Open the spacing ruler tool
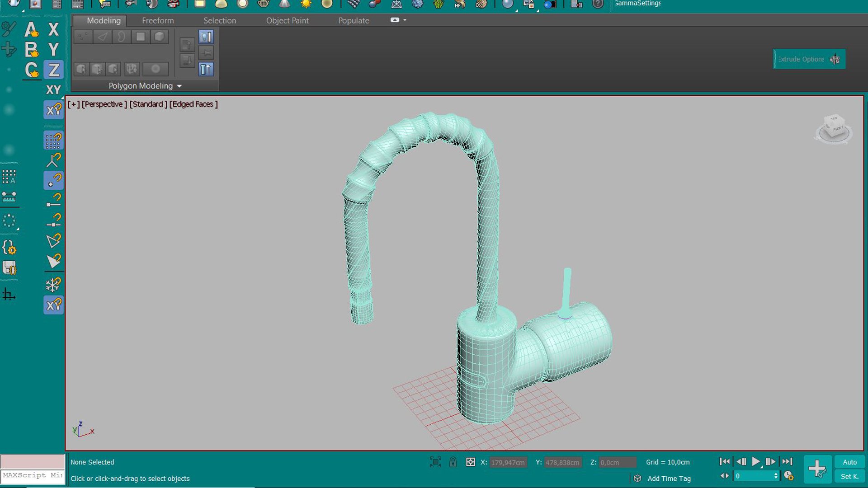This screenshot has width=868, height=488. pos(9,197)
